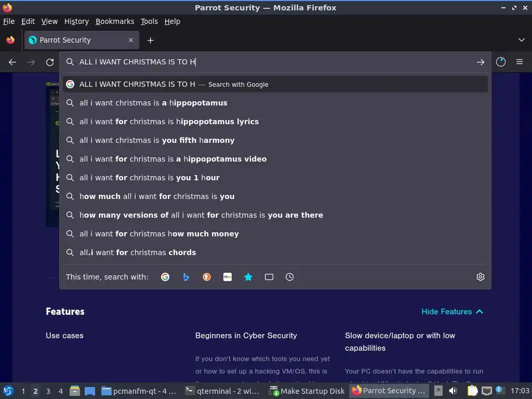The image size is (532, 399).
Task: Open a new tab with plus button
Action: click(150, 41)
